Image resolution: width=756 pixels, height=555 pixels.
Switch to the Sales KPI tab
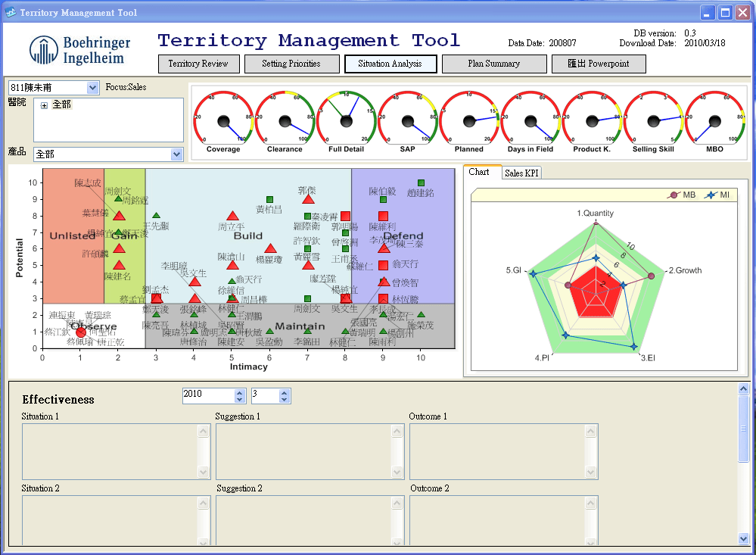[521, 173]
